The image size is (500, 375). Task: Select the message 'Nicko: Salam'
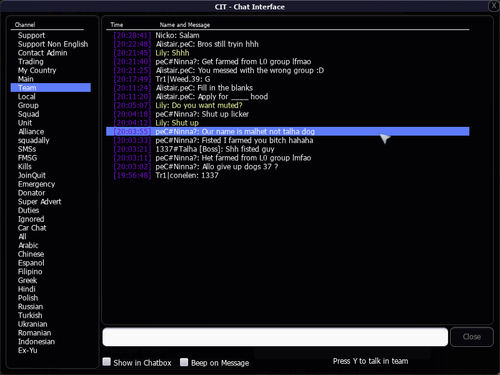[x=288, y=35]
